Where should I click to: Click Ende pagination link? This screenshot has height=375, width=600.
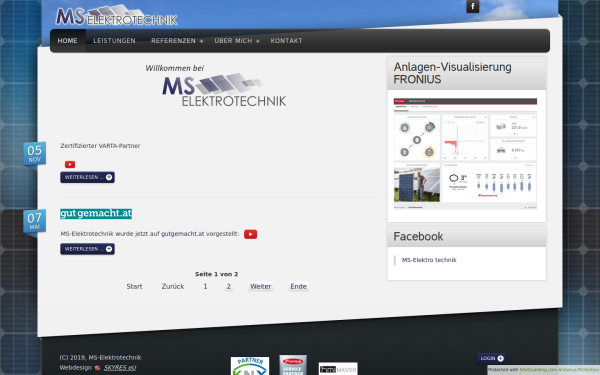[298, 286]
